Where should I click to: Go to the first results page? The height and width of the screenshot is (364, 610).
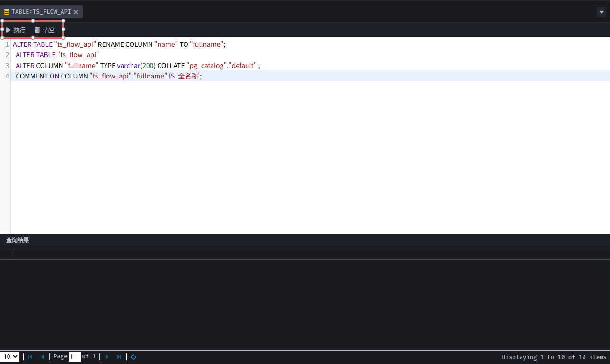pyautogui.click(x=31, y=357)
